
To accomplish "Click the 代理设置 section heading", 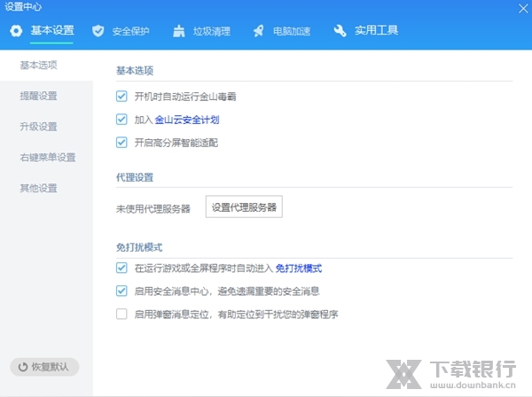I will click(135, 177).
